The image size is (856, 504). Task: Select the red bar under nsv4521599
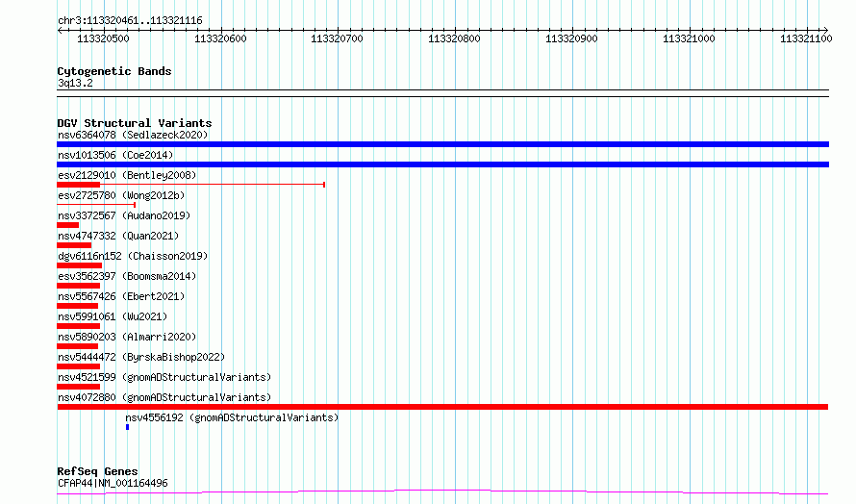(x=78, y=387)
